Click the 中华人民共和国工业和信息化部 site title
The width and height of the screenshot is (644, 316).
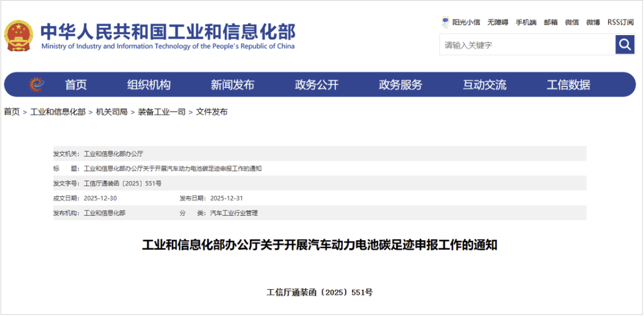coord(168,32)
